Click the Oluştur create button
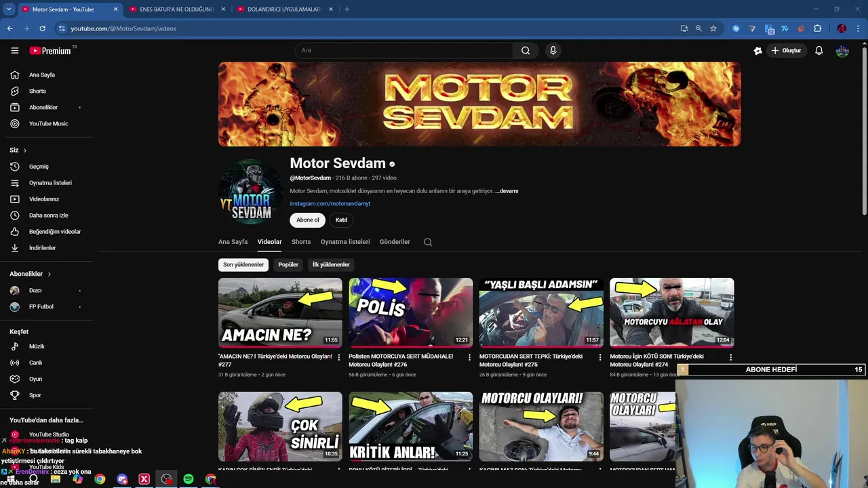 pyautogui.click(x=786, y=51)
